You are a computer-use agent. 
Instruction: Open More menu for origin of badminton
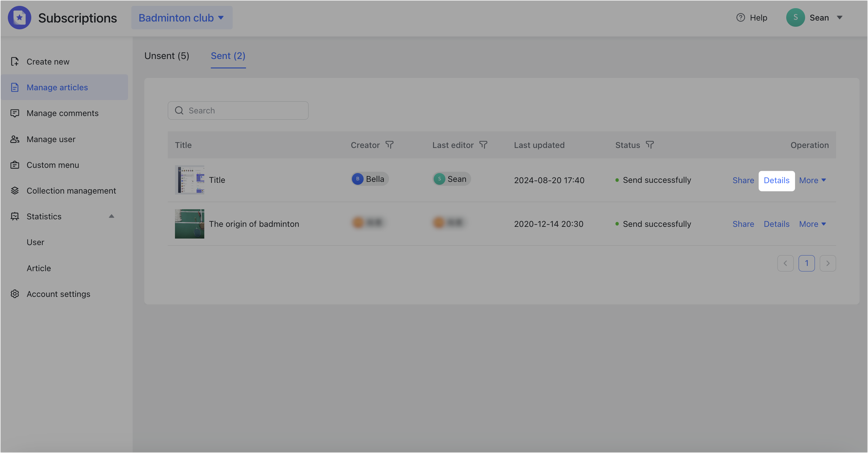click(812, 224)
